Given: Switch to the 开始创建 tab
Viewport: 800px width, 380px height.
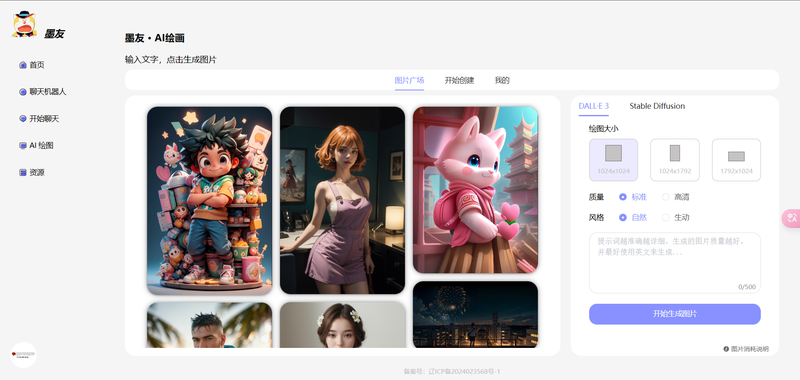Looking at the screenshot, I should click(x=459, y=80).
